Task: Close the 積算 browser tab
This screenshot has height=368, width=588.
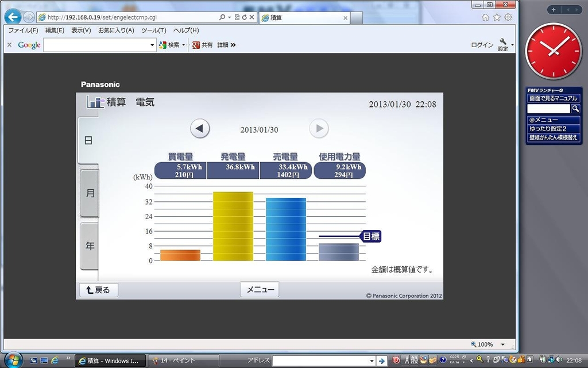Action: [x=345, y=18]
